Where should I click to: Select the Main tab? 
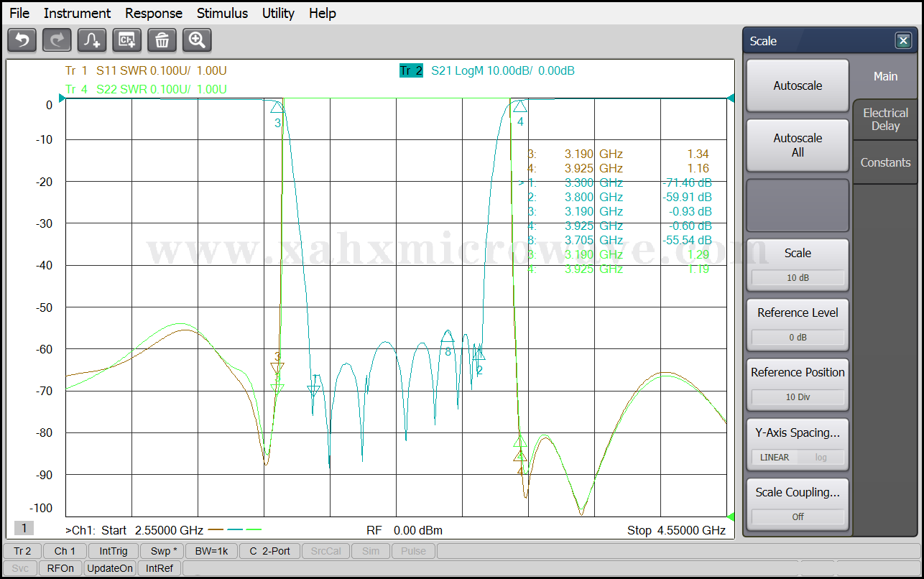[x=885, y=76]
